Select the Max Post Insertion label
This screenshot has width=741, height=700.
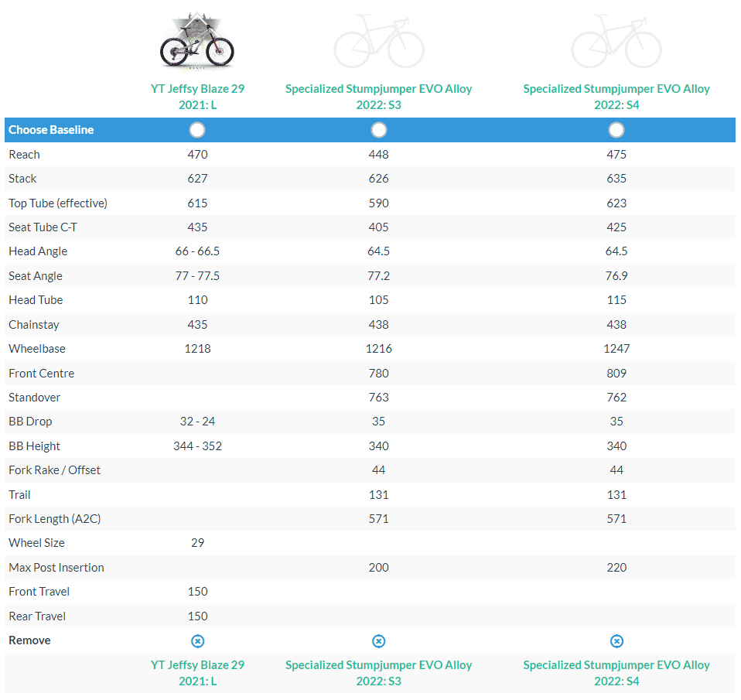(x=56, y=568)
